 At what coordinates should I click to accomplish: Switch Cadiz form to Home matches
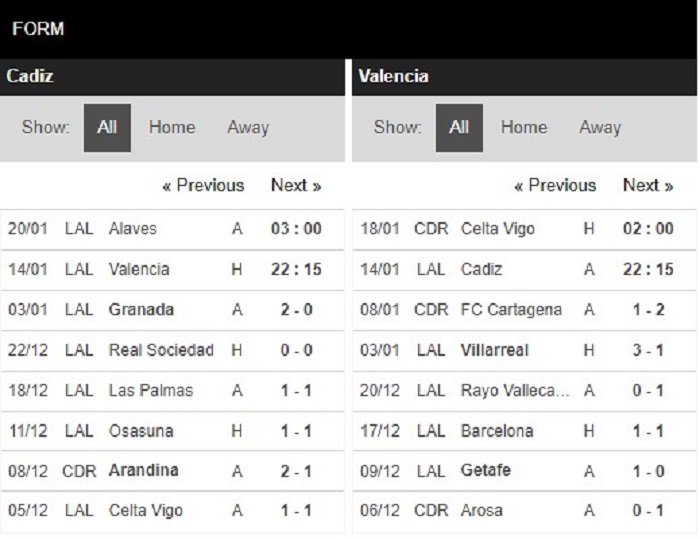(x=172, y=127)
